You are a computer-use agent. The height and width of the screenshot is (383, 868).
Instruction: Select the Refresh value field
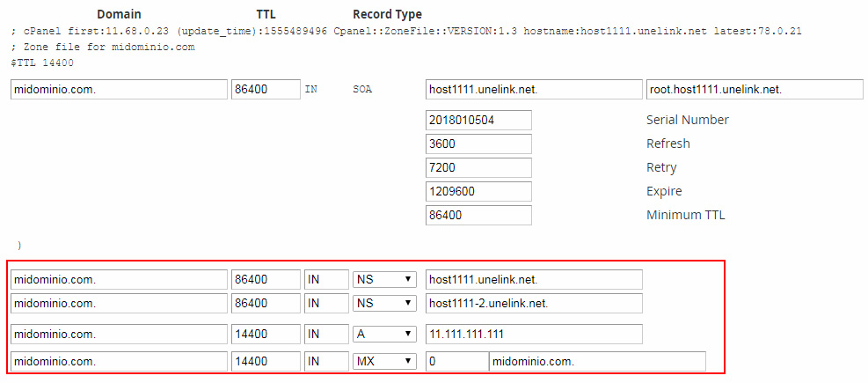(x=478, y=144)
